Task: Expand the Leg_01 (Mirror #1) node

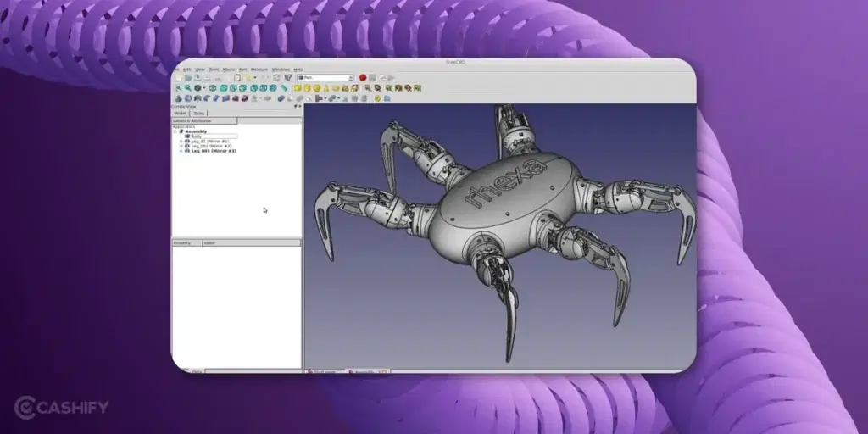Action: [x=181, y=142]
